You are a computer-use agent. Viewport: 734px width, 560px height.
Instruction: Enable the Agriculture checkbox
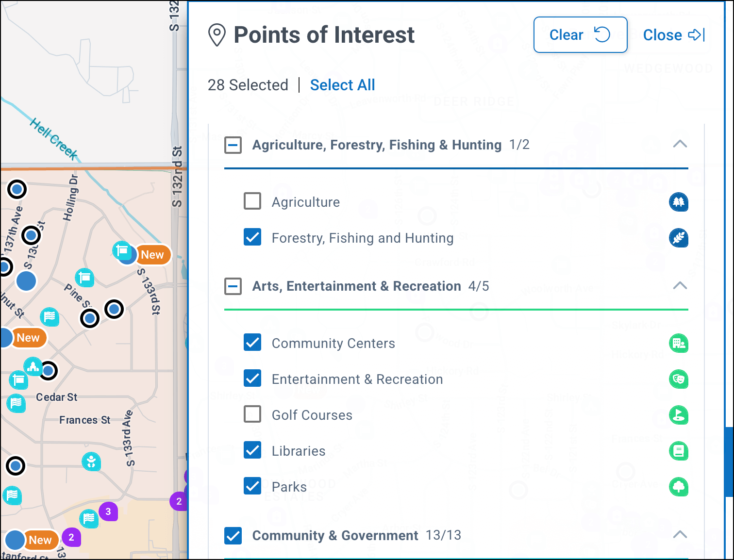tap(252, 201)
